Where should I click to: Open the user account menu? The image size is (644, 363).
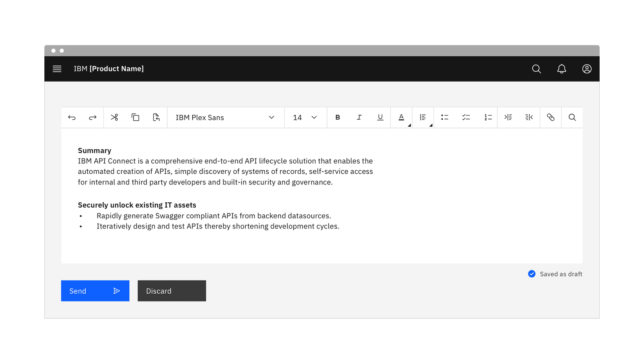click(586, 69)
